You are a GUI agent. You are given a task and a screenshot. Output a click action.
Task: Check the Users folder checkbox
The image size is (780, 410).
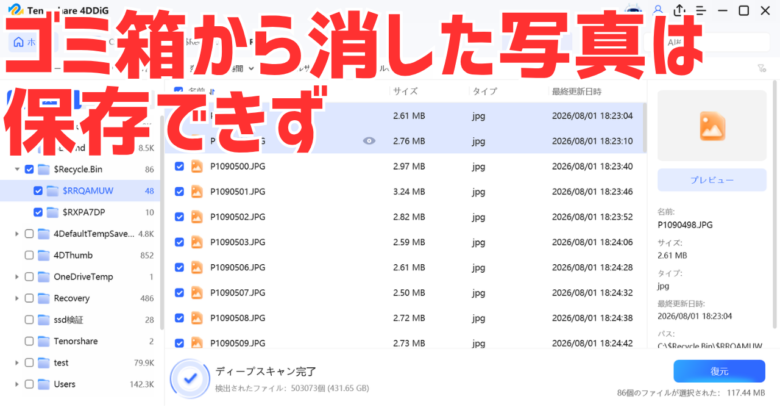pos(29,384)
